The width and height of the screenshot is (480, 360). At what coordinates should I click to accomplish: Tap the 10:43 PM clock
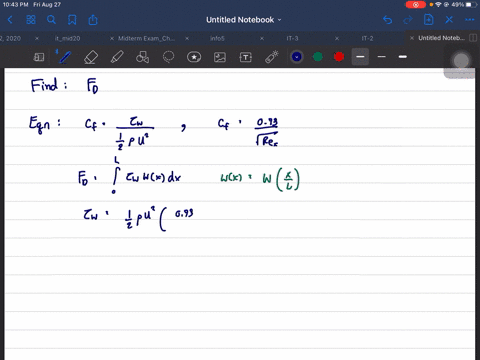pos(16,5)
